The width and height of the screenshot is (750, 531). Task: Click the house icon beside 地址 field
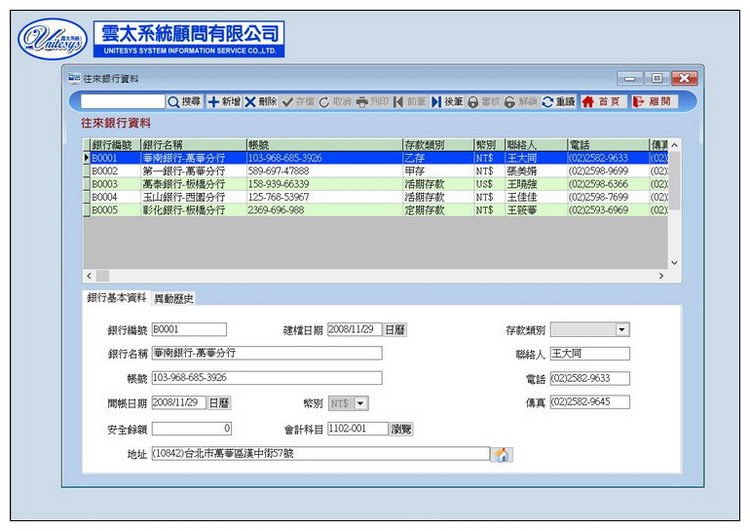pyautogui.click(x=502, y=454)
